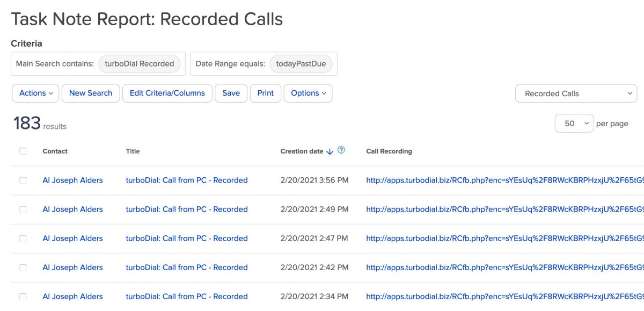Toggle the select-all checkbox in header row
This screenshot has width=644, height=311.
click(23, 151)
